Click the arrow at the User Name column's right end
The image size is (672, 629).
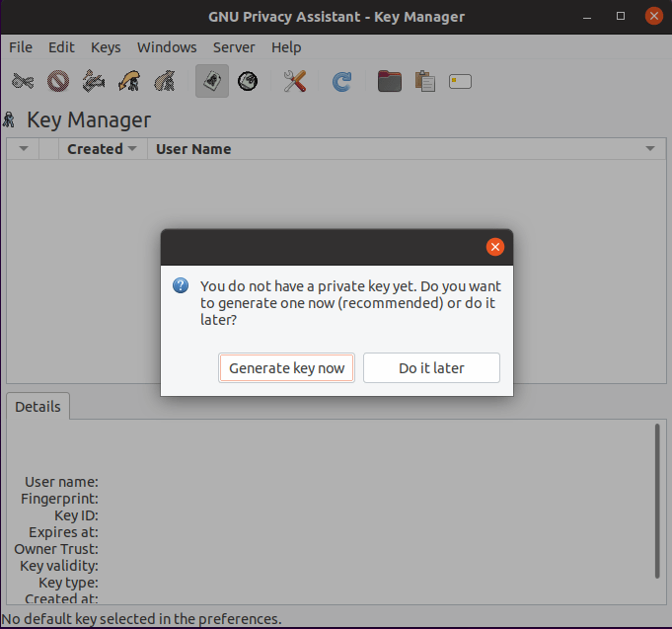tap(650, 149)
